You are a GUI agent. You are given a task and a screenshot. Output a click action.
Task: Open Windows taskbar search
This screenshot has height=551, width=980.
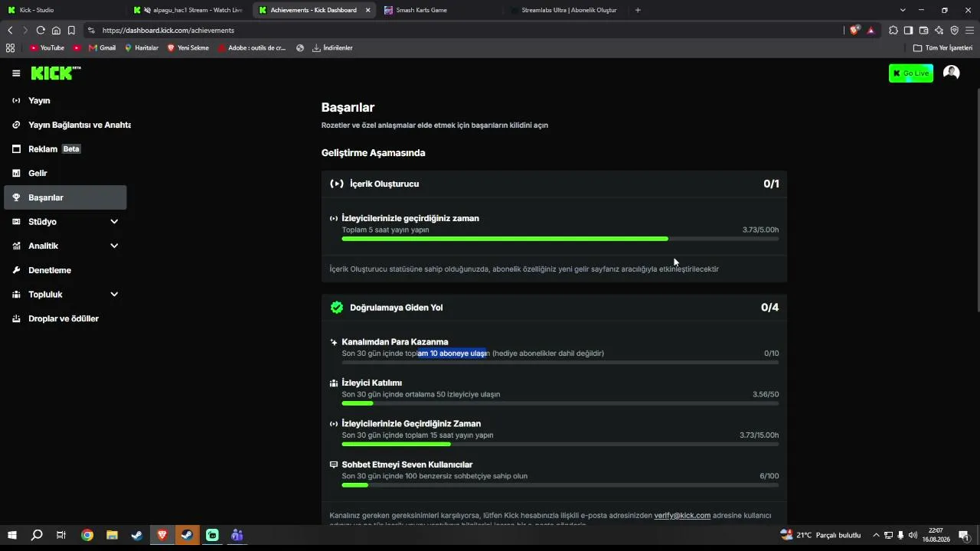(x=37, y=536)
